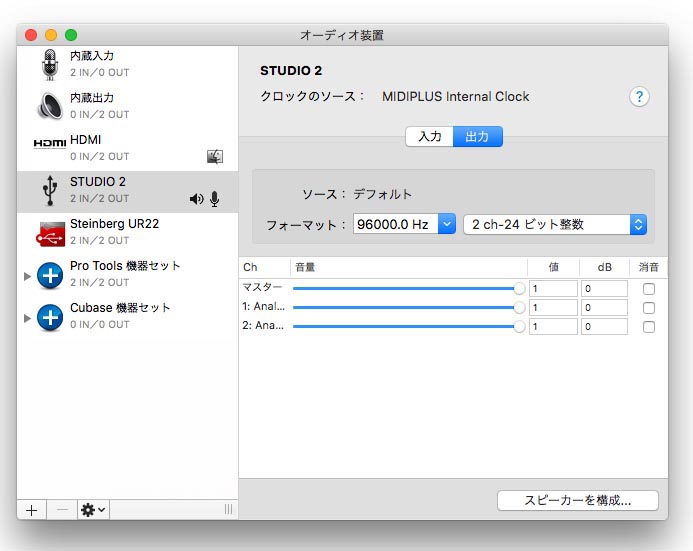Click the microphone input indicator on STUDIO 2
The image size is (693, 551).
tap(215, 199)
